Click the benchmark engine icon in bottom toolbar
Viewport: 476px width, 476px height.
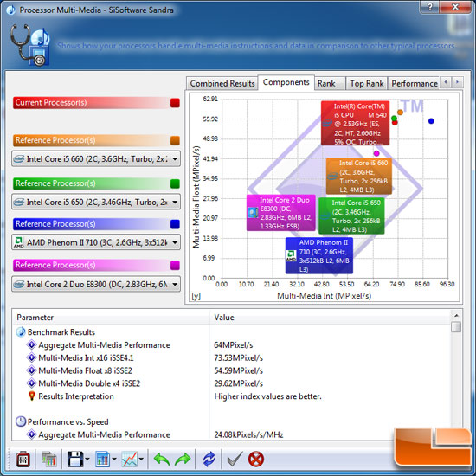(23, 459)
